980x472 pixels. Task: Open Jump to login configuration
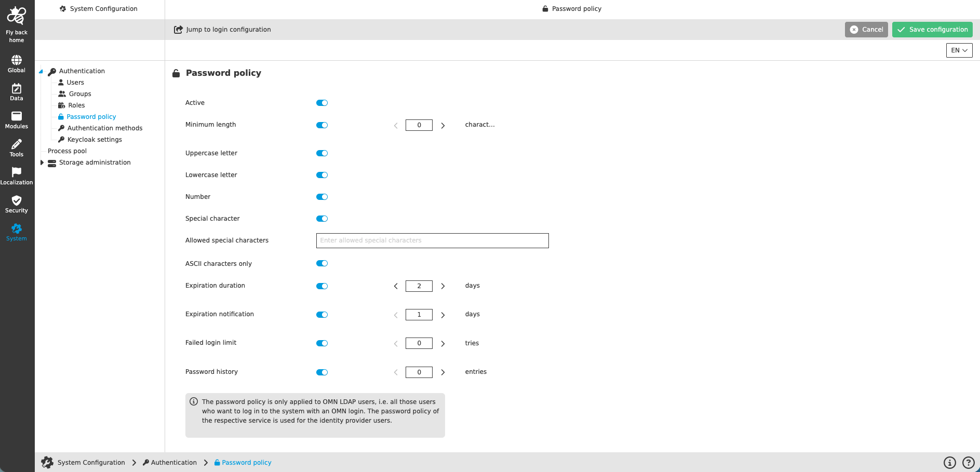pyautogui.click(x=222, y=30)
